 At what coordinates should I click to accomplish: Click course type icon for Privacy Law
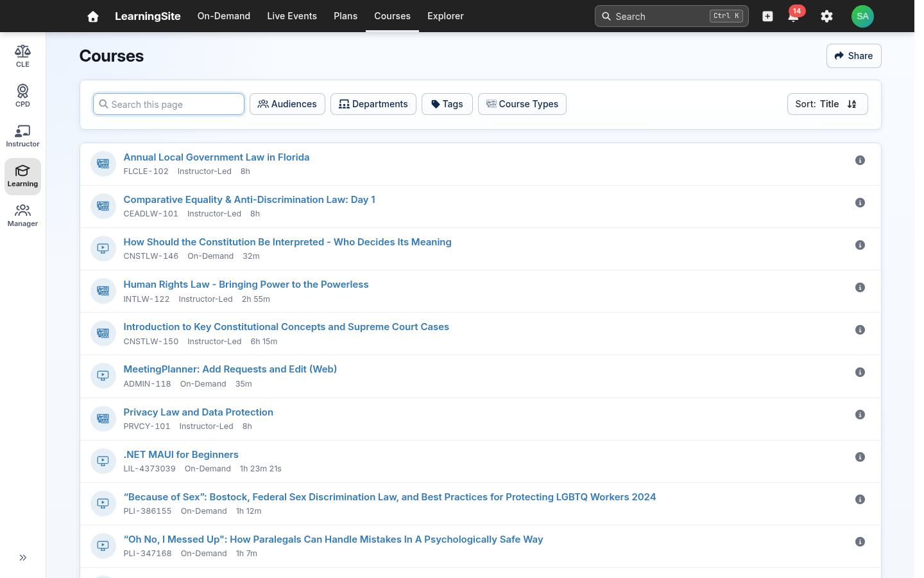pyautogui.click(x=103, y=418)
